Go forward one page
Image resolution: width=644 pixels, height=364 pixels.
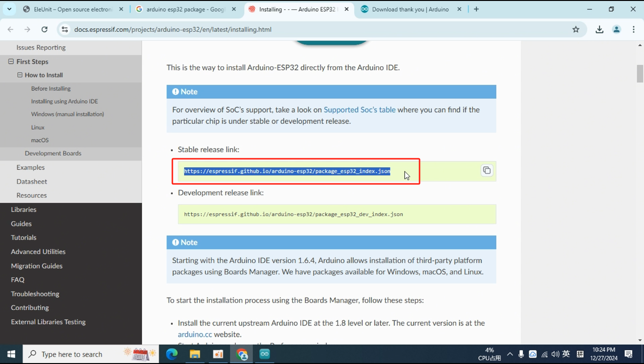[27, 29]
